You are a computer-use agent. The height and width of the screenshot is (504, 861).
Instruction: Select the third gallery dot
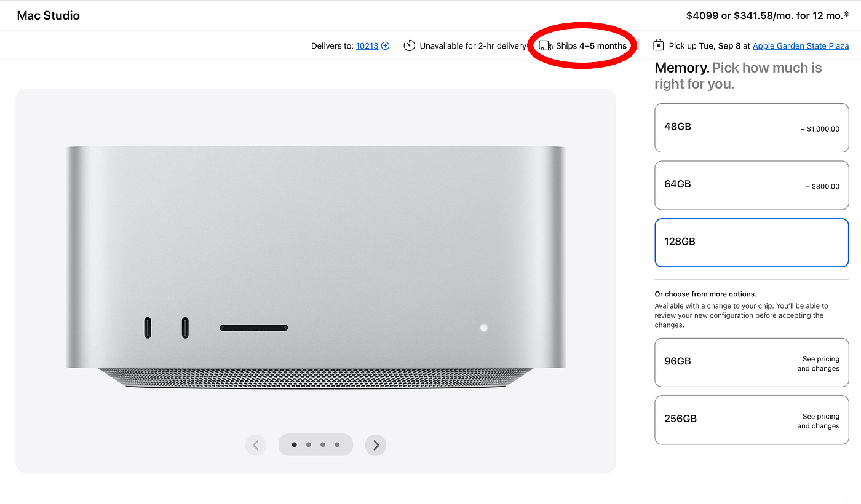pyautogui.click(x=323, y=445)
